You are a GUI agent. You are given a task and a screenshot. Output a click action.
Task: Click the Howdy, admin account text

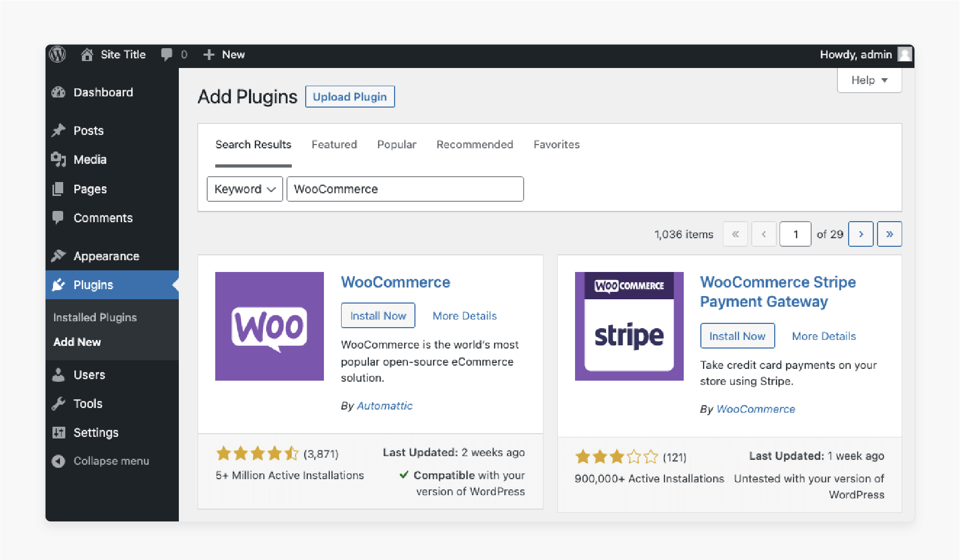(x=856, y=55)
